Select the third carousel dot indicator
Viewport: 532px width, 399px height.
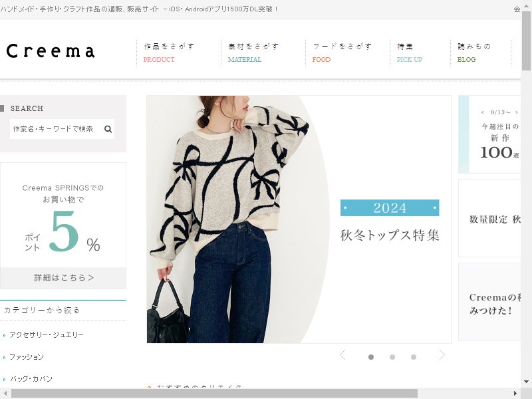click(x=413, y=357)
